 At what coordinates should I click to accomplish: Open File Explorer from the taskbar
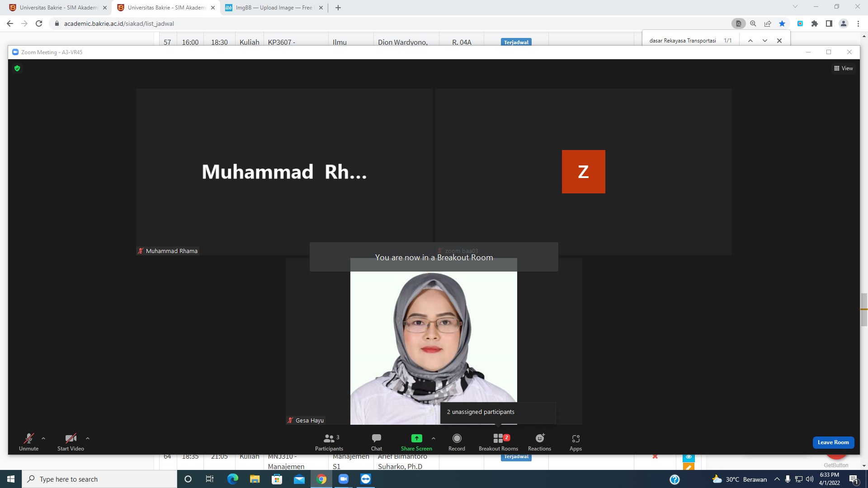tap(255, 479)
